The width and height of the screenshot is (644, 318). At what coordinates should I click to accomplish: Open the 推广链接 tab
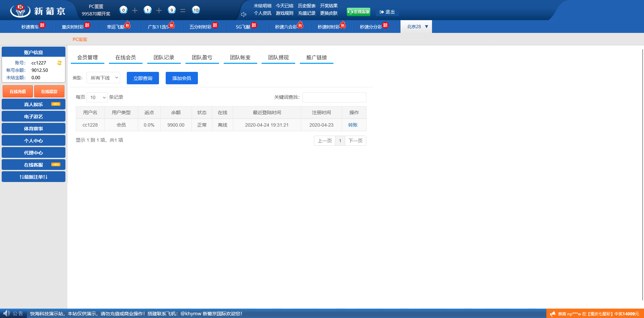[316, 57]
